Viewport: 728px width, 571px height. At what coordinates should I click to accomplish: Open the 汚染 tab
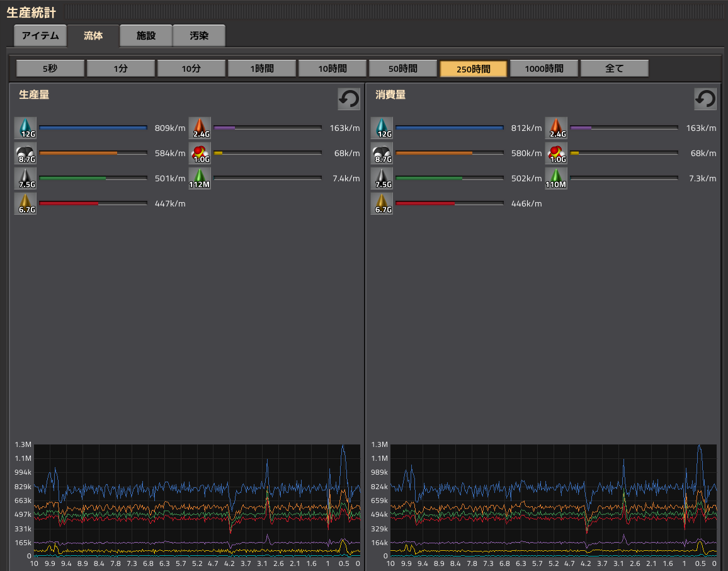coord(199,36)
